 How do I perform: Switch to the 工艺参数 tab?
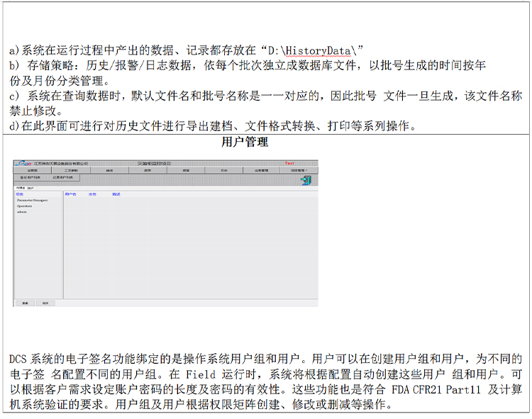coord(71,171)
